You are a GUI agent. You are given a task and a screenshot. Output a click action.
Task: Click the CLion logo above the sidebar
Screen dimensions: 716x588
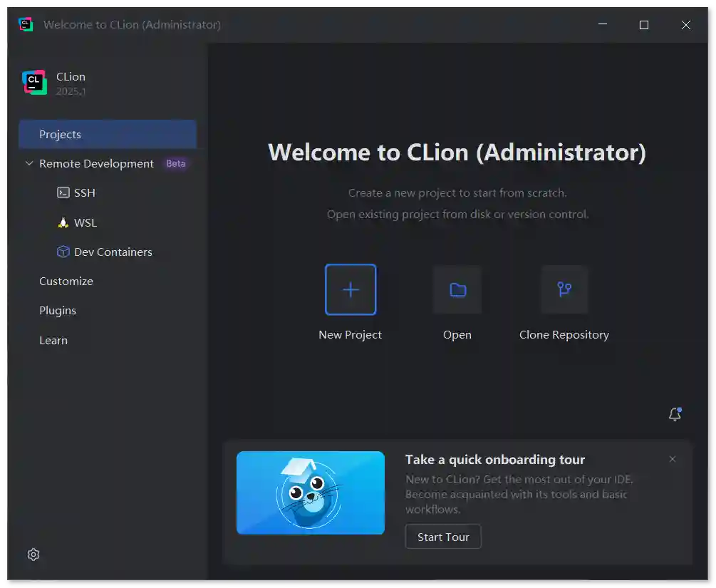tap(33, 83)
